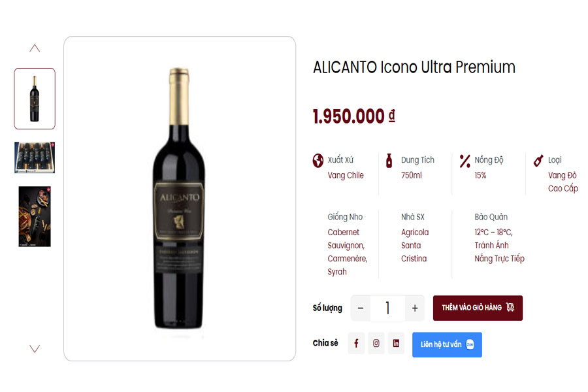The height and width of the screenshot is (392, 588).
Task: Click the Zalo icon inside the consult button
Action: click(x=469, y=345)
